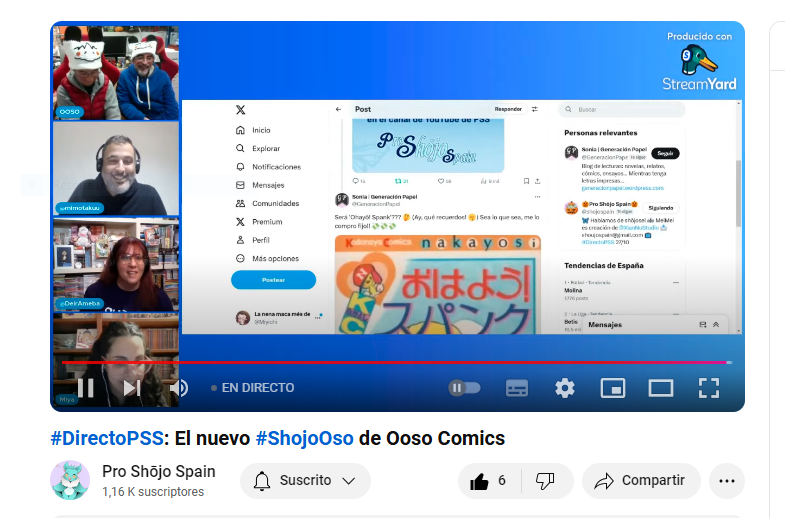Click the ooso webcam tile

pos(116,73)
